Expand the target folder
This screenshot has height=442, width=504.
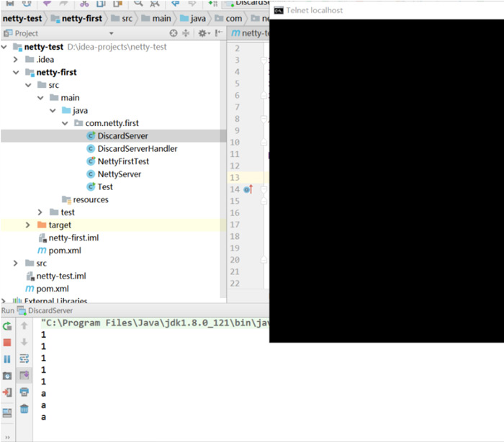[x=27, y=225]
